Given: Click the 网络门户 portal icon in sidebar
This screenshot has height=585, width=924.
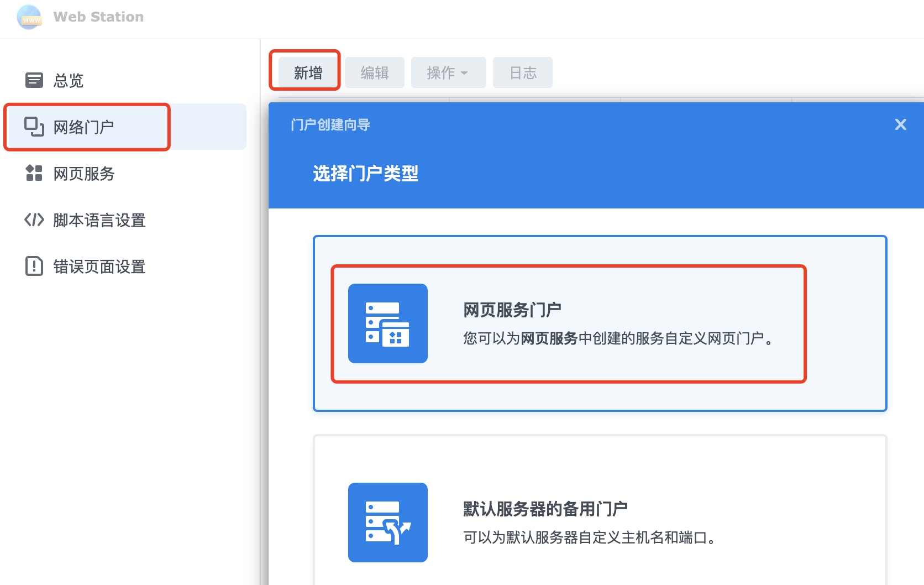Looking at the screenshot, I should 34,127.
